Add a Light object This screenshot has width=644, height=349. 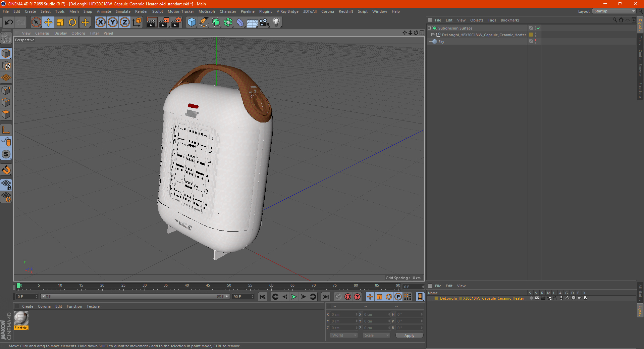pos(276,22)
